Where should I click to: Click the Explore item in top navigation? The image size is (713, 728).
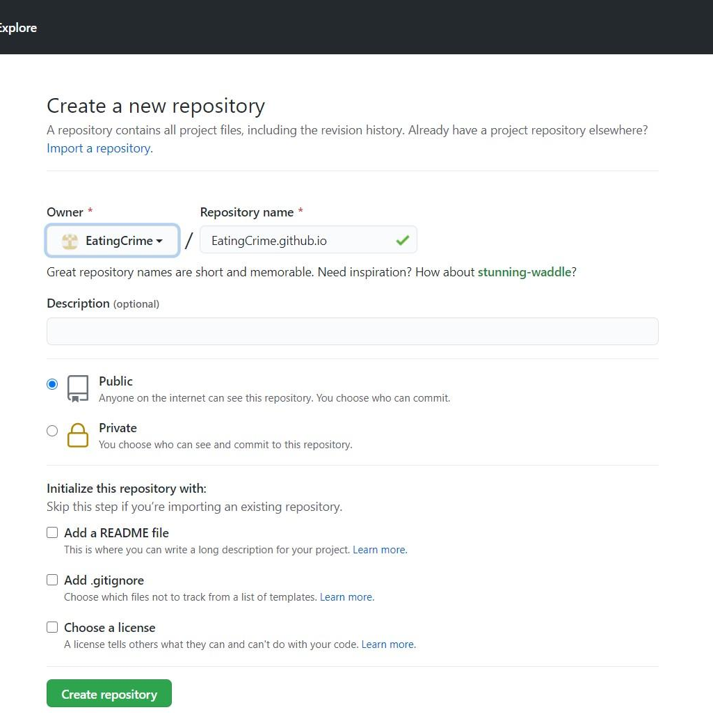click(x=18, y=28)
